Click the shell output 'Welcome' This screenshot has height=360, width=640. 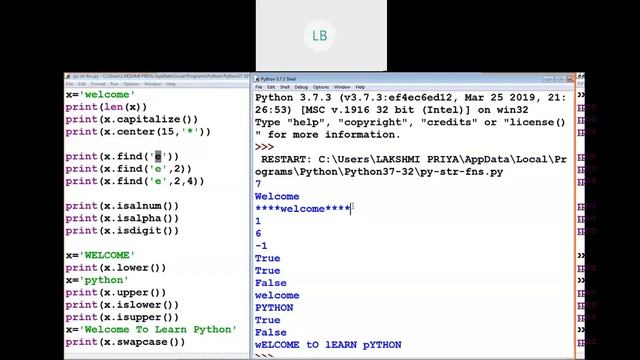[277, 196]
